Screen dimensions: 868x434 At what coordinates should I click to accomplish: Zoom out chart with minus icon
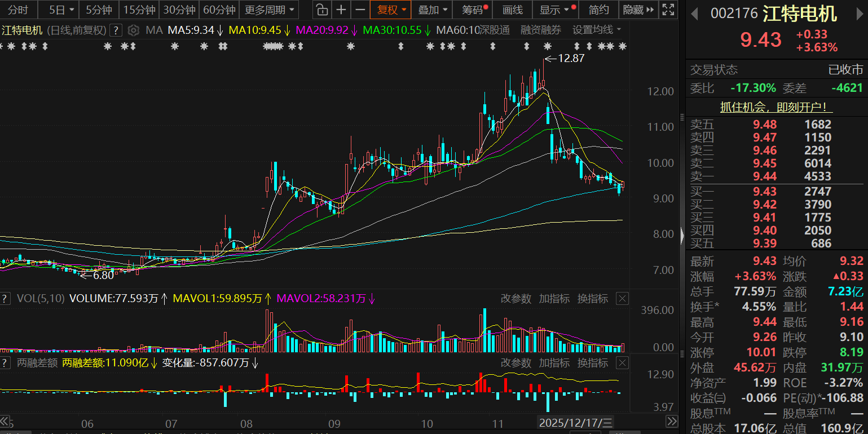(x=360, y=10)
